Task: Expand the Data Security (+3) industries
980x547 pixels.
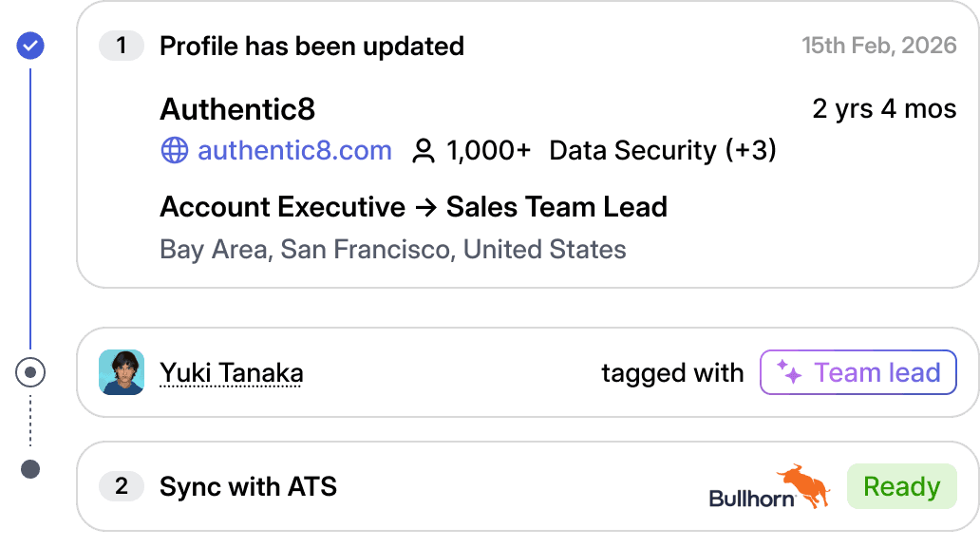Action: click(663, 151)
